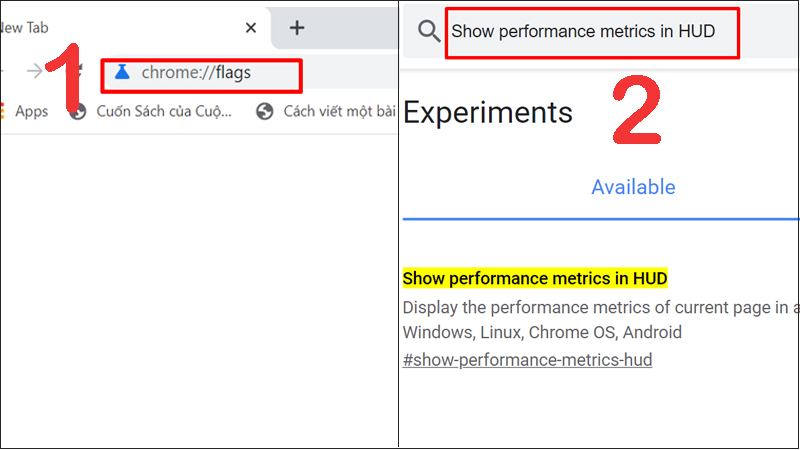Close the New Tab tab
This screenshot has width=800, height=450.
click(x=250, y=27)
